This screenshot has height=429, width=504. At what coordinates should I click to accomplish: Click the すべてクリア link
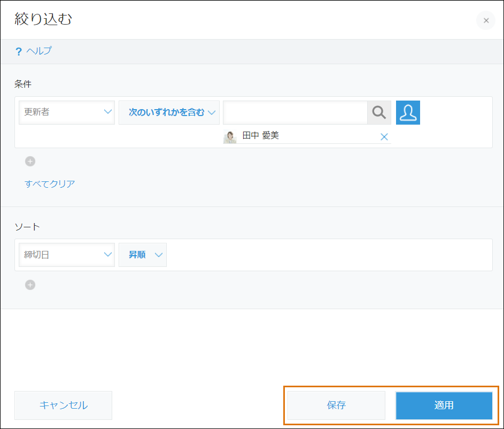click(x=50, y=184)
